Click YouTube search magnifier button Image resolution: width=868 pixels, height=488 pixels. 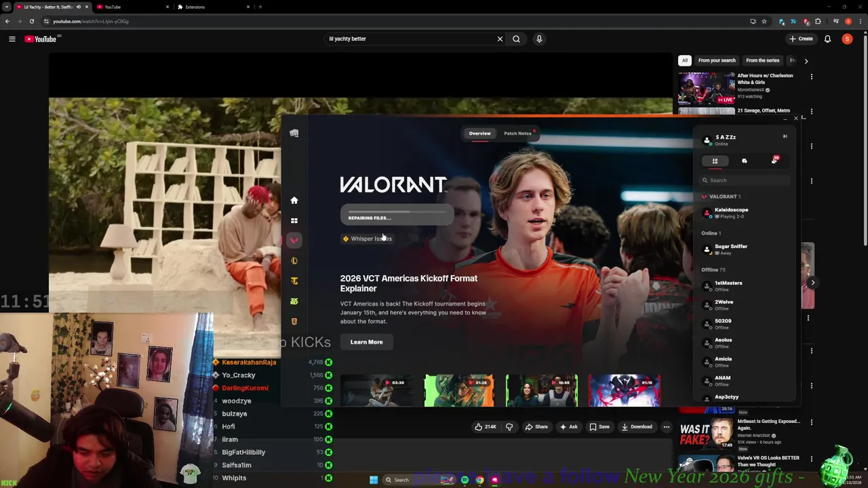[x=516, y=39]
